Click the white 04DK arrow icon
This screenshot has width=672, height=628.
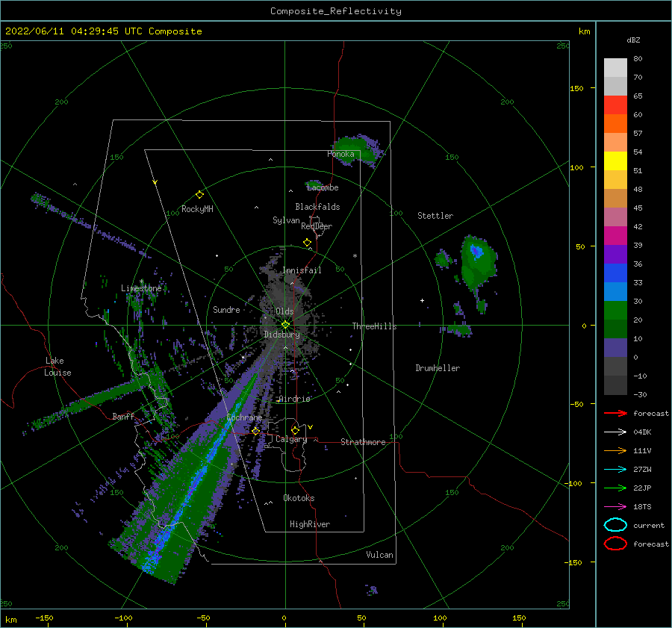pyautogui.click(x=615, y=432)
